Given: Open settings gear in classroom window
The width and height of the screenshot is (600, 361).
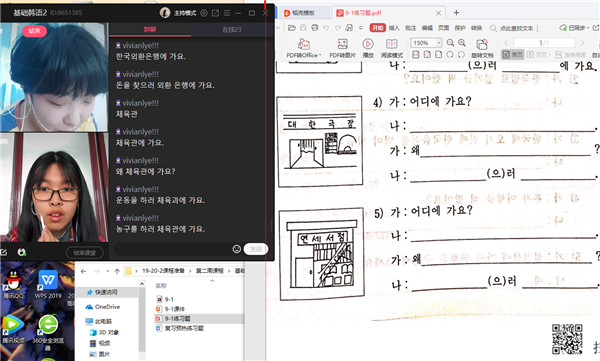Looking at the screenshot, I should click(204, 13).
